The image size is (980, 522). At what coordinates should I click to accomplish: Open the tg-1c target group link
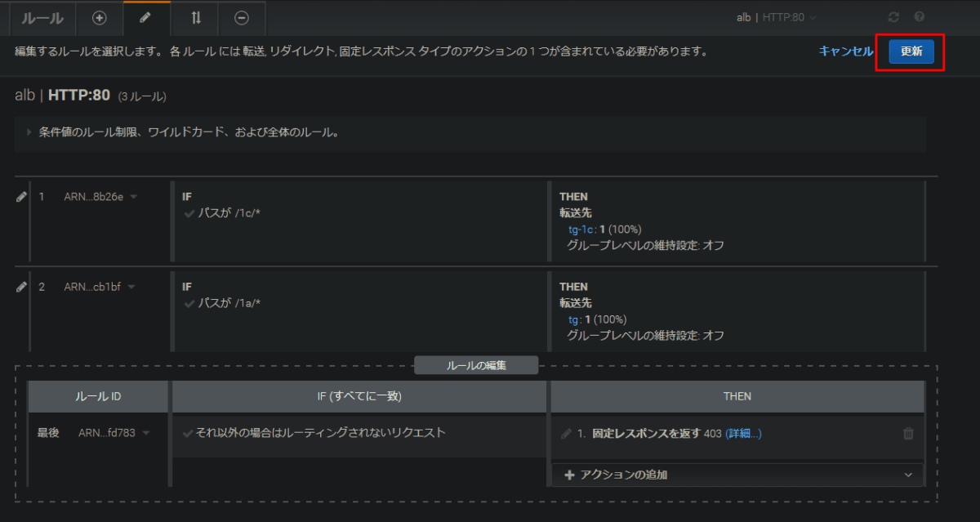(581, 229)
